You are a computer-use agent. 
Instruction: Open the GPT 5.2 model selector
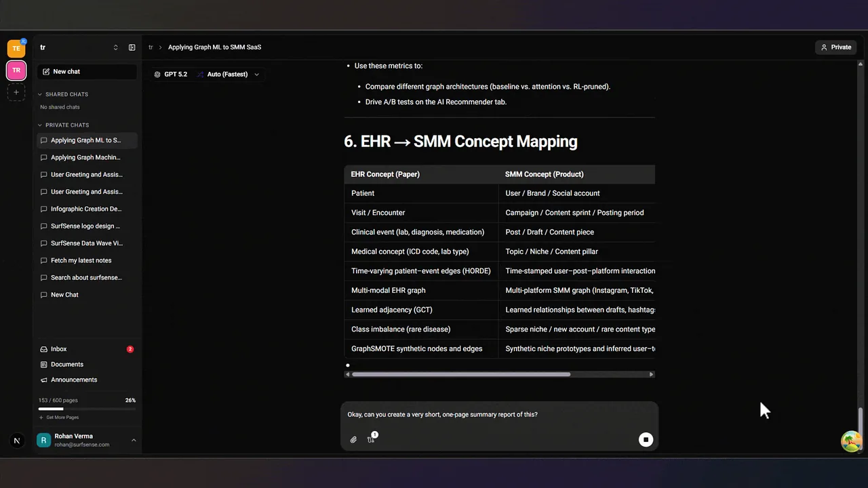click(170, 75)
